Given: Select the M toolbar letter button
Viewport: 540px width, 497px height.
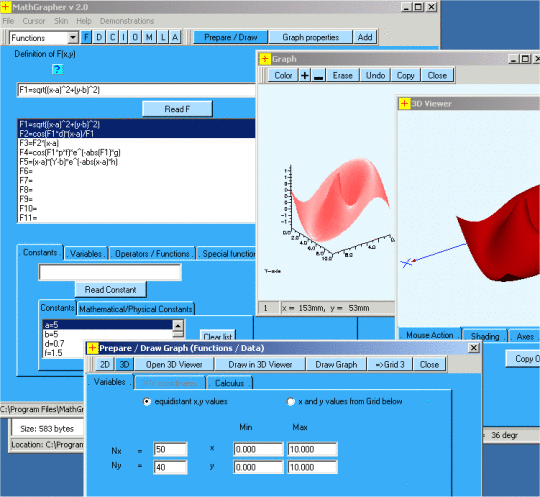Looking at the screenshot, I should coord(149,37).
